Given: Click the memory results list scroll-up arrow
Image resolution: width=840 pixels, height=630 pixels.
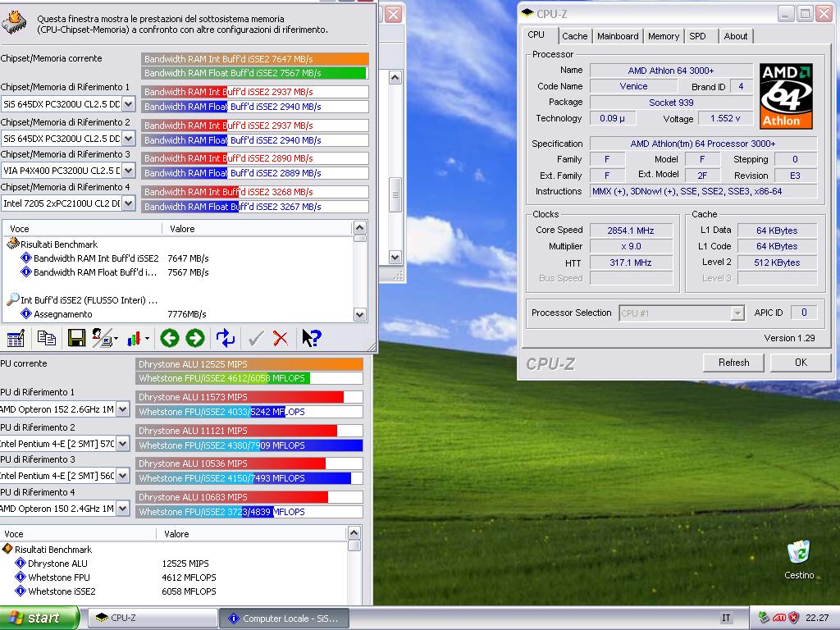Looking at the screenshot, I should click(359, 227).
